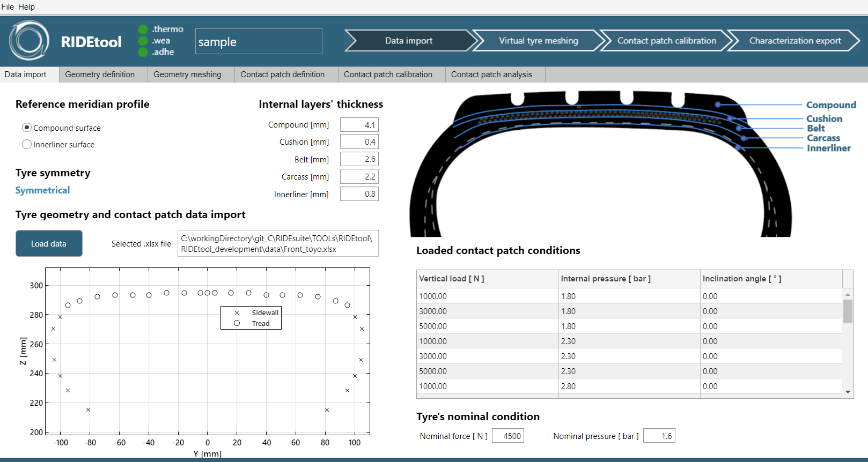Click the green .adhe status indicator
This screenshot has height=462, width=868.
(143, 52)
